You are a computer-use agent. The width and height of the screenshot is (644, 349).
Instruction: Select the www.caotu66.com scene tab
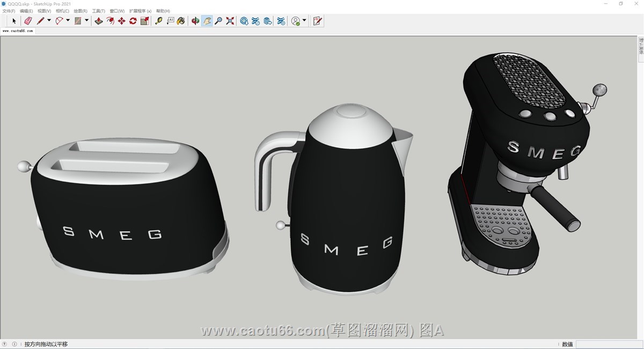click(18, 31)
